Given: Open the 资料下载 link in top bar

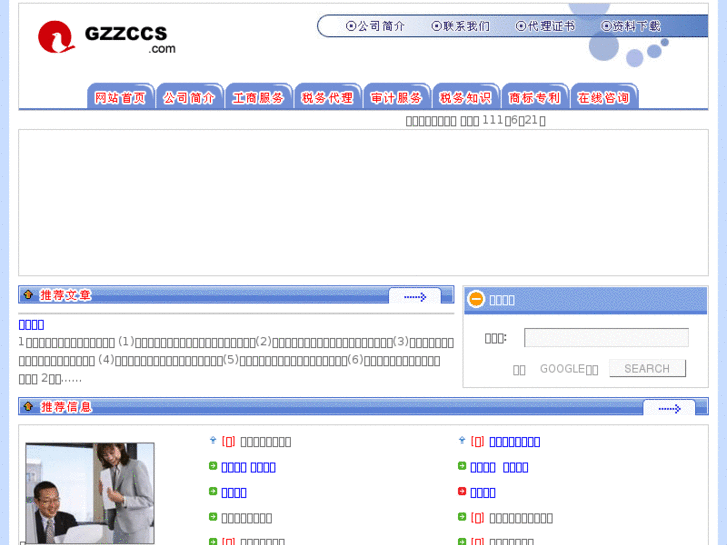Looking at the screenshot, I should [631, 26].
